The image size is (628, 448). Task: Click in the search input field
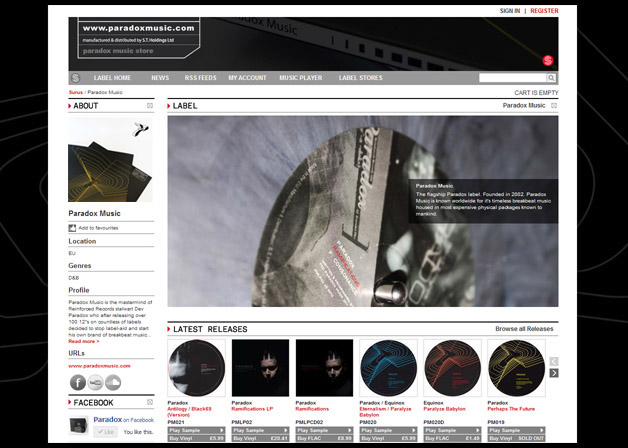(x=513, y=78)
